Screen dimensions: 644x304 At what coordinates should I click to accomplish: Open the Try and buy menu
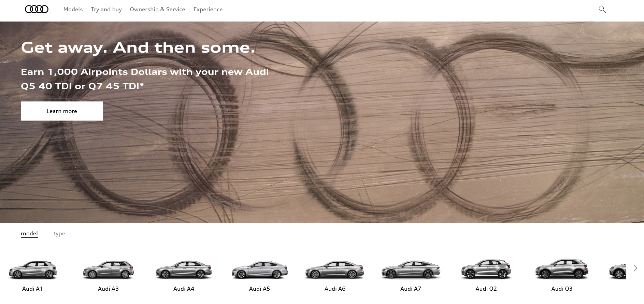[106, 9]
